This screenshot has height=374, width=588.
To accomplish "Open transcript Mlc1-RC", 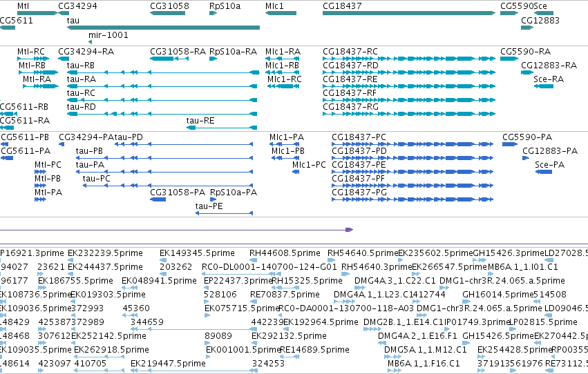I will (x=283, y=86).
